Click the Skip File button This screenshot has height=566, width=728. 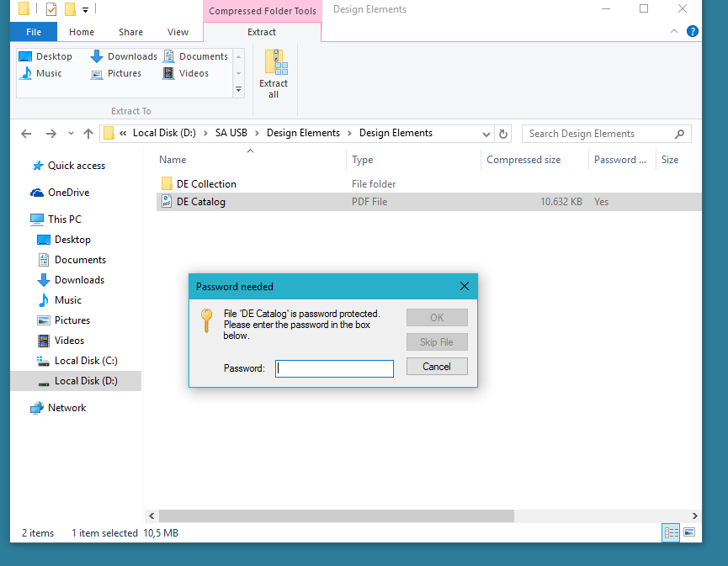(437, 342)
